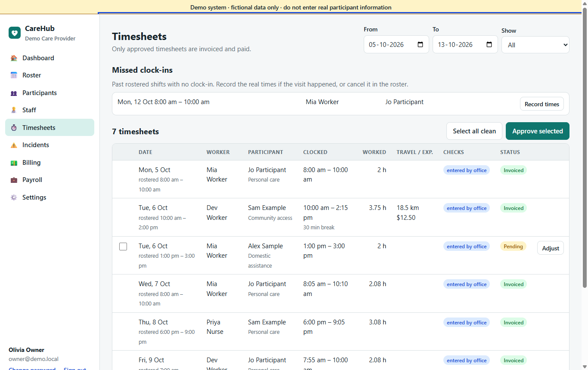The image size is (588, 370).
Task: Click Adjust on the Pending timesheet
Action: (551, 248)
